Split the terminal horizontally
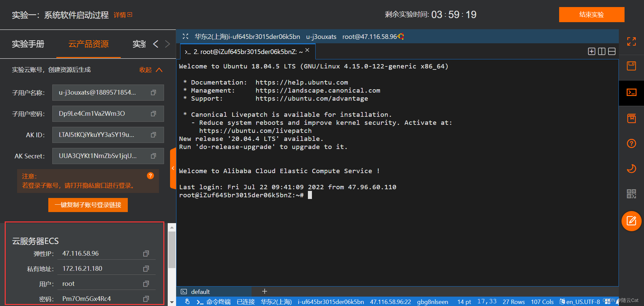The width and height of the screenshot is (644, 306). click(x=612, y=51)
